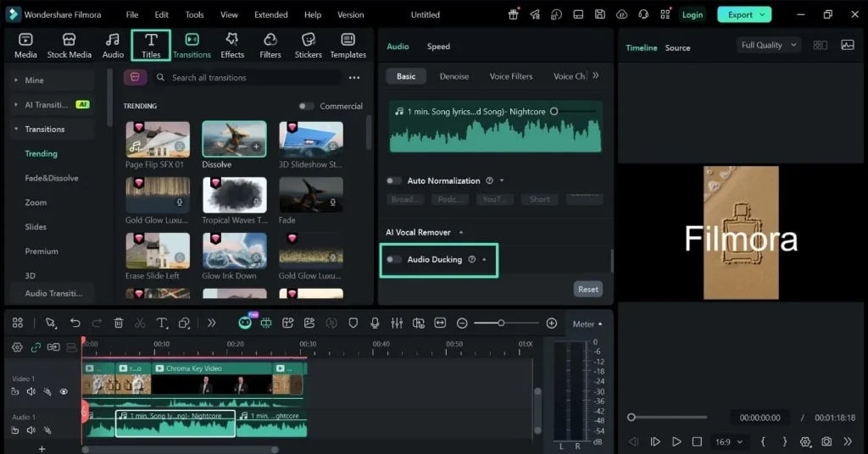Mute the Audio 1 track

(31, 430)
